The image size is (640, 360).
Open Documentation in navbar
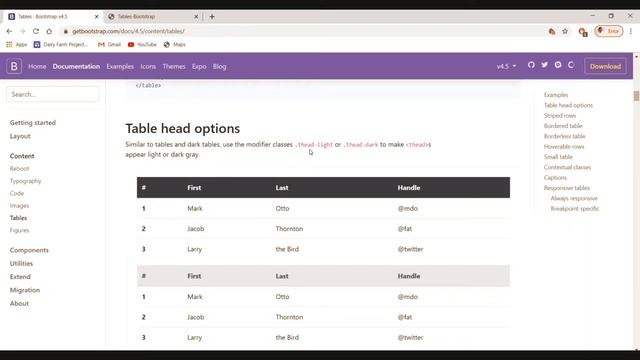(76, 66)
